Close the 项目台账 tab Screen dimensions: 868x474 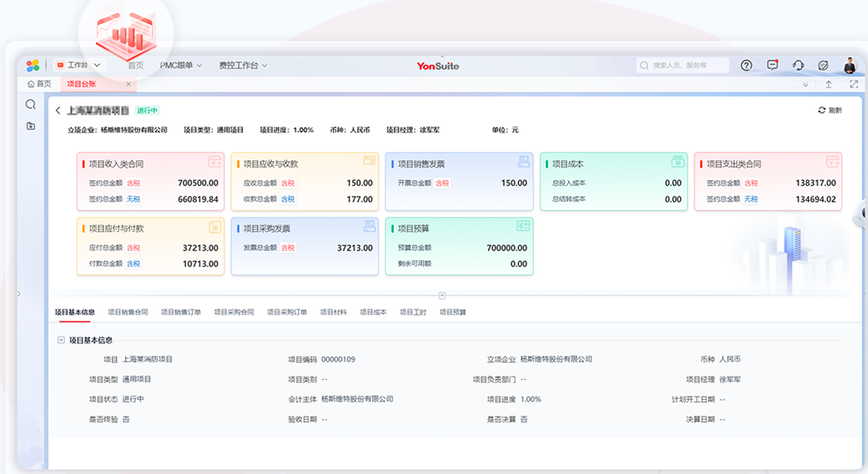[128, 84]
